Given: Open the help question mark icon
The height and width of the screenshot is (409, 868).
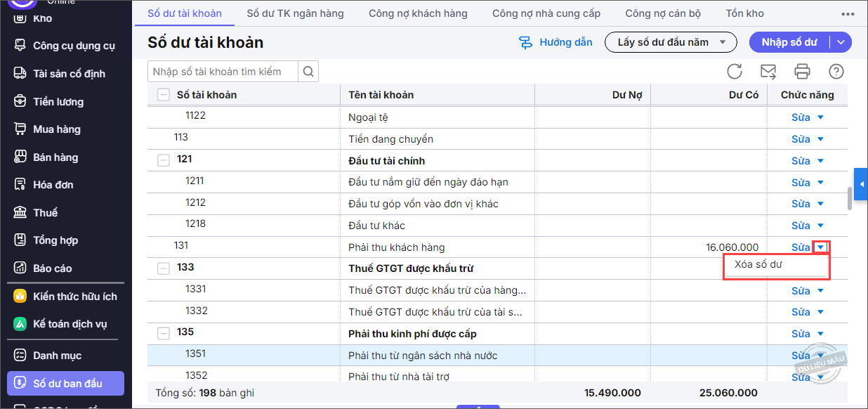Looking at the screenshot, I should [836, 71].
